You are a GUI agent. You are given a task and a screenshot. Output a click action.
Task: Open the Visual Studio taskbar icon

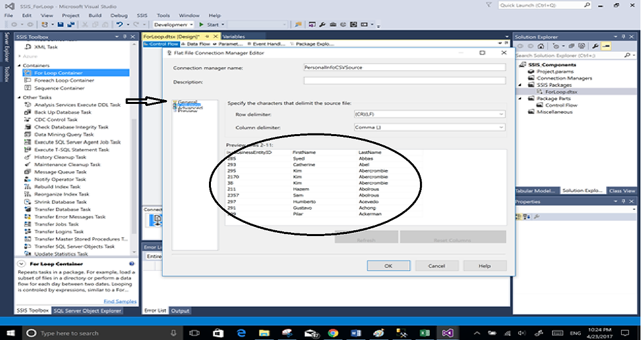pos(448,333)
